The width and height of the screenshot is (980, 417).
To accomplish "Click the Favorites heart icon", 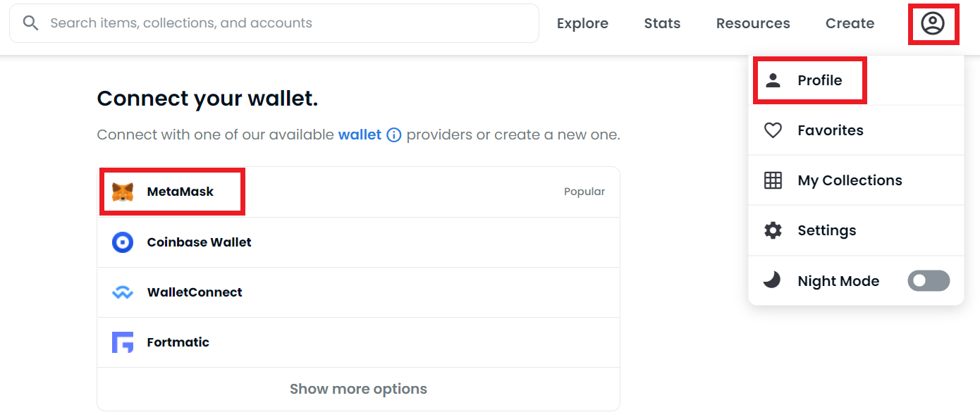I will point(773,130).
